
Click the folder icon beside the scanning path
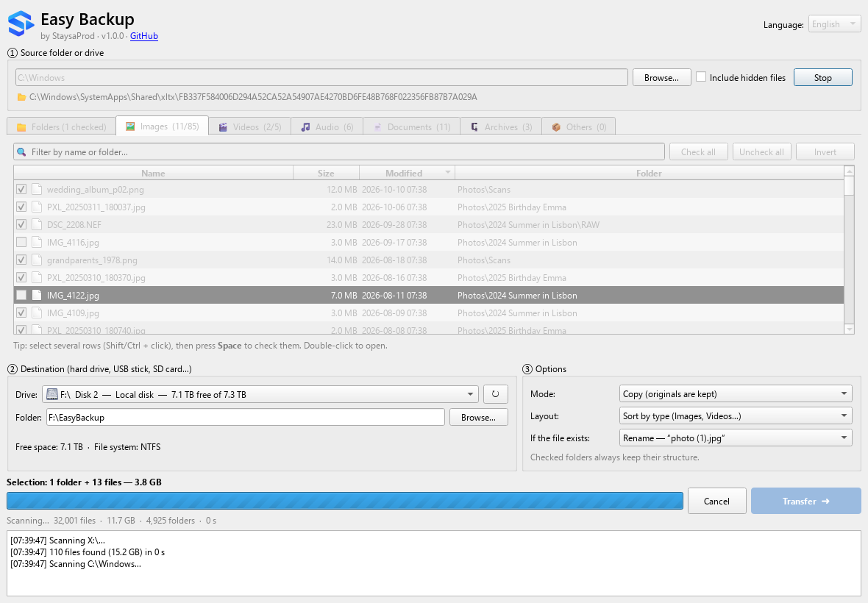point(21,97)
